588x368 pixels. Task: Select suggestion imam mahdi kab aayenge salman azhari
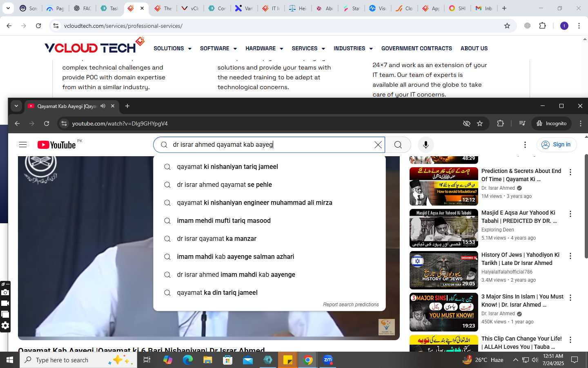click(x=269, y=257)
